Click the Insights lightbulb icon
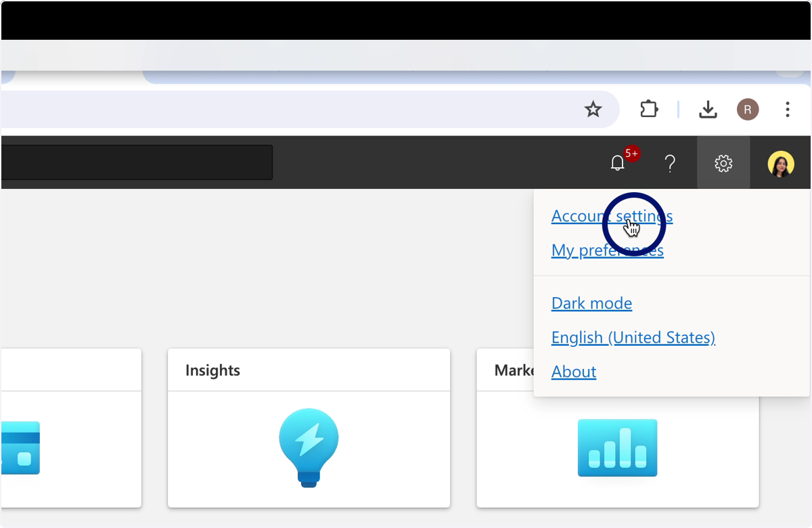 [309, 447]
